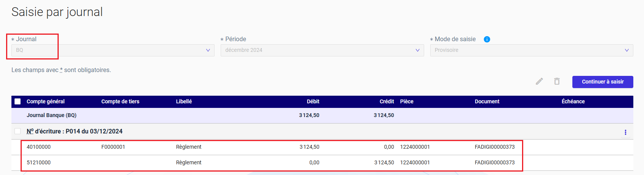Click the blue info icon beside Mode de saisie
This screenshot has height=175, width=644.
[x=487, y=39]
